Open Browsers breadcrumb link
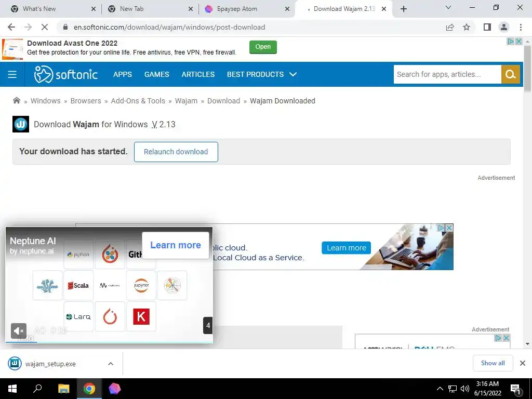This screenshot has width=532, height=399. coord(86,101)
